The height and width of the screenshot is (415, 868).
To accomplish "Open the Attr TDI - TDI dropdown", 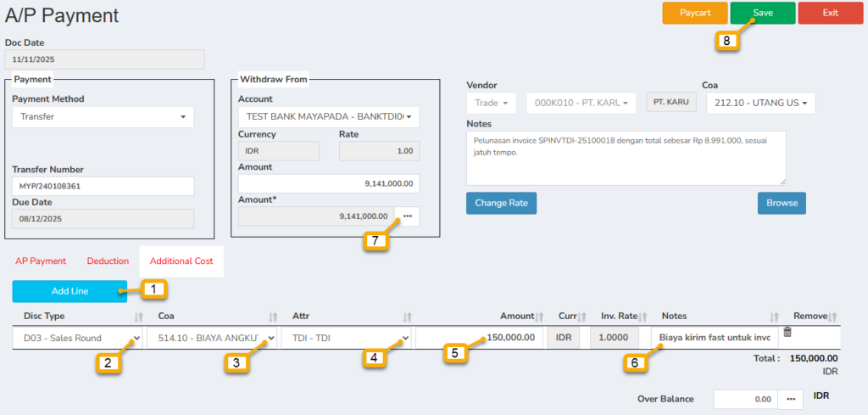I will point(346,338).
